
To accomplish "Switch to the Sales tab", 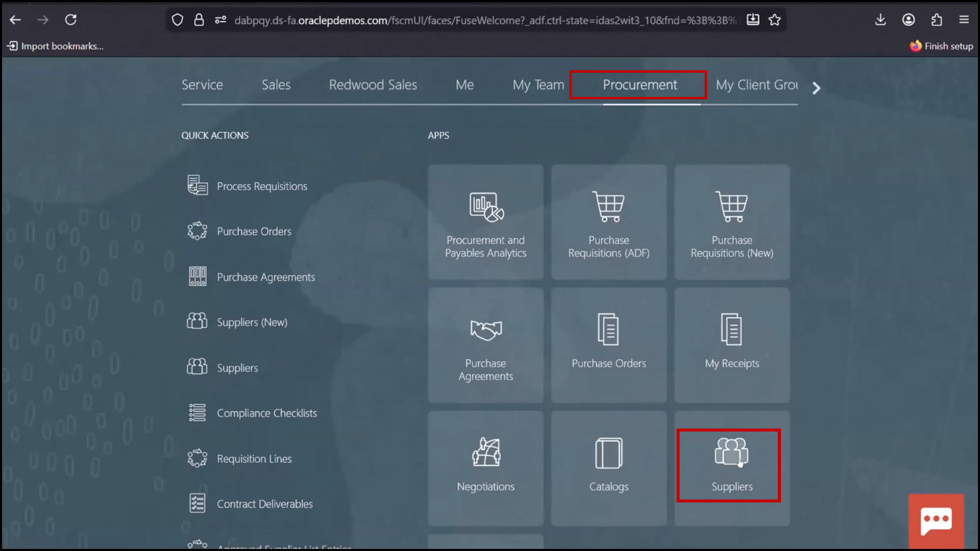I will [276, 85].
